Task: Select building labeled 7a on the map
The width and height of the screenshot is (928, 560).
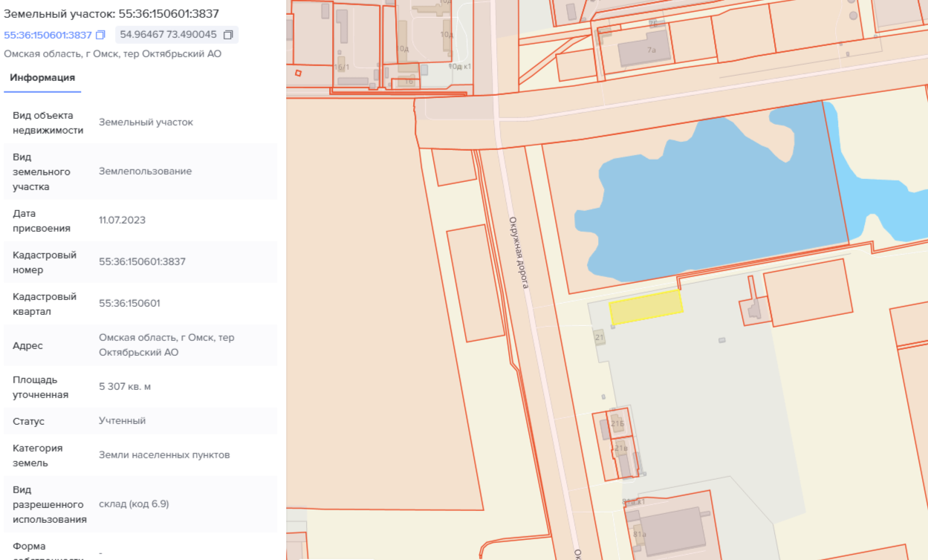Action: pyautogui.click(x=643, y=50)
